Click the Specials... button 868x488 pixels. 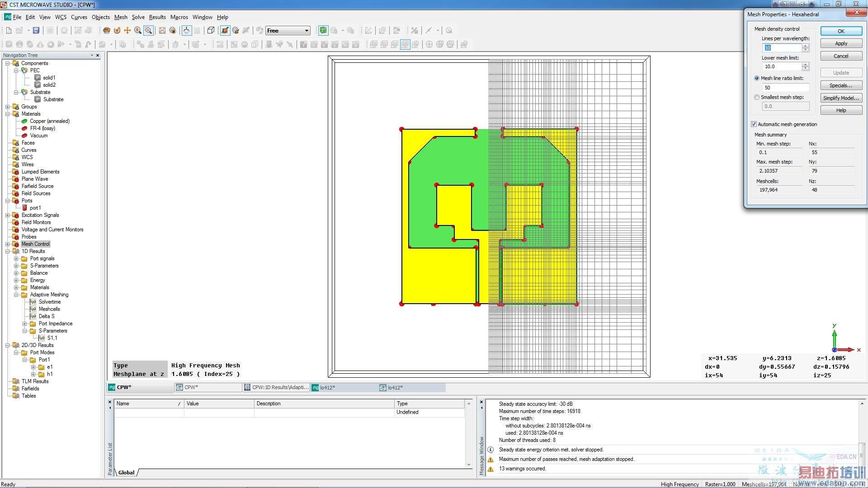click(x=840, y=85)
